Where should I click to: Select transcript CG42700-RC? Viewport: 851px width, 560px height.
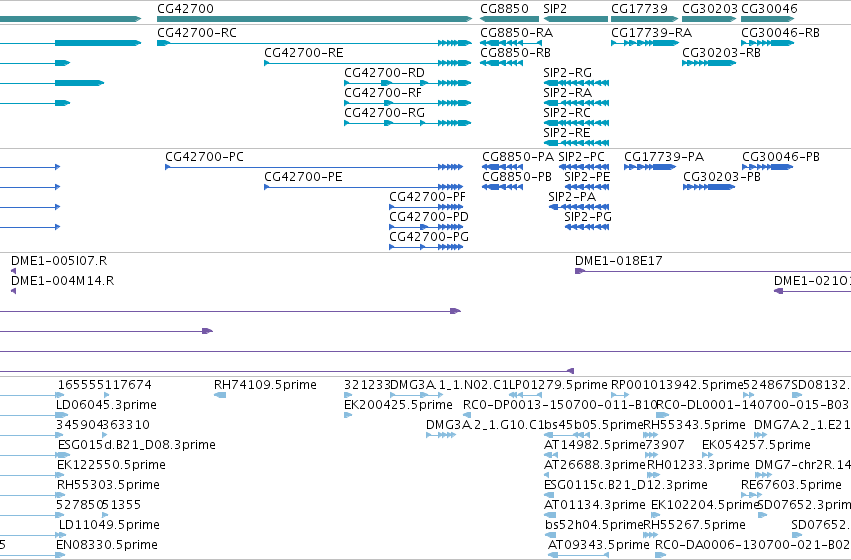click(314, 43)
